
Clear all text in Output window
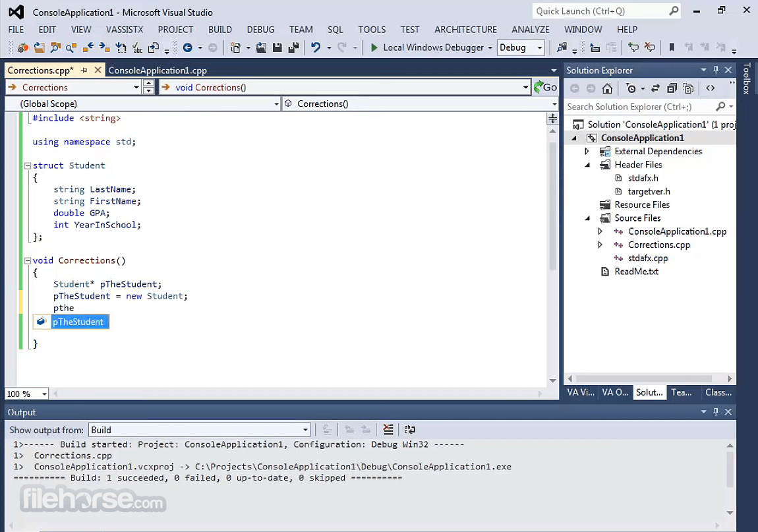point(388,429)
